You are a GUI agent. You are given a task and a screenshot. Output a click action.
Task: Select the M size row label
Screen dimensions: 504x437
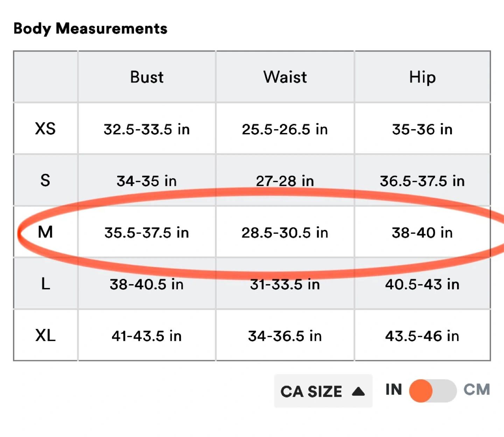(45, 232)
